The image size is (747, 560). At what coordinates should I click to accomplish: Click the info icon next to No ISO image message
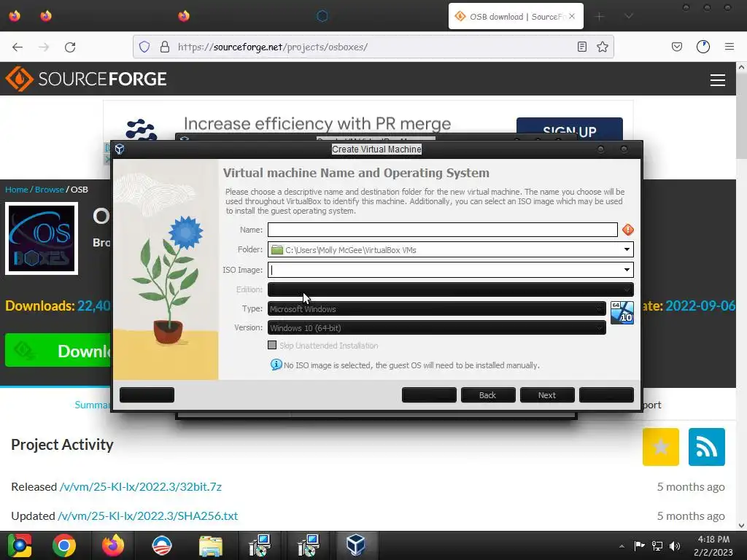click(276, 365)
